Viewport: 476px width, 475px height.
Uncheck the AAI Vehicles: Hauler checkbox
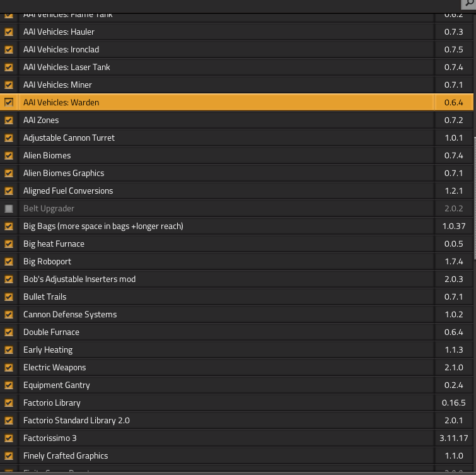pos(9,32)
